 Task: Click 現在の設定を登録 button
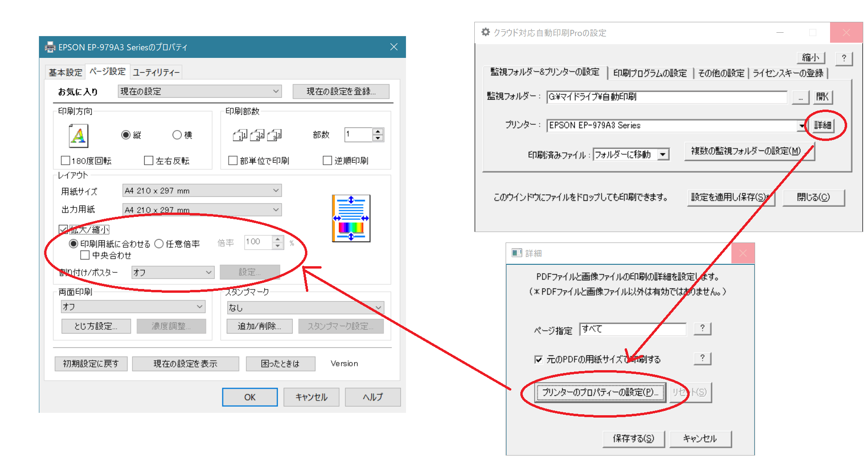click(341, 91)
